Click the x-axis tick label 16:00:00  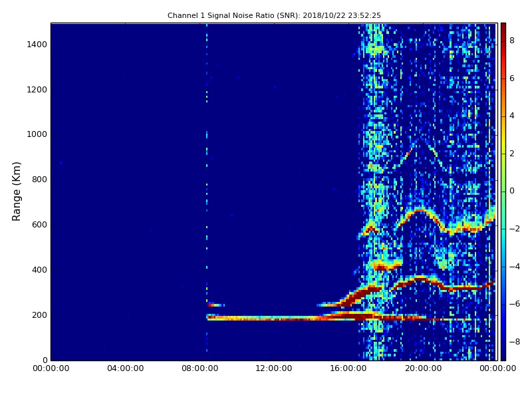pos(348,368)
